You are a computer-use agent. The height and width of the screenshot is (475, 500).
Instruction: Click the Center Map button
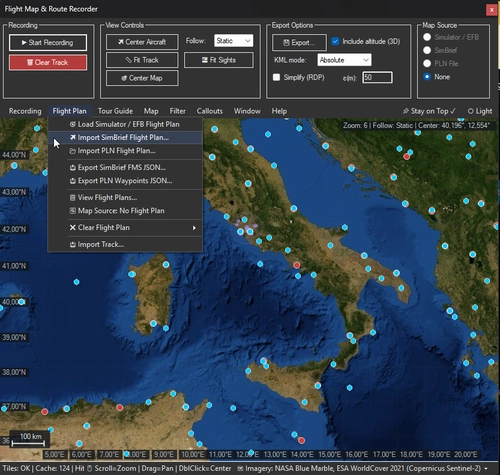click(x=142, y=78)
